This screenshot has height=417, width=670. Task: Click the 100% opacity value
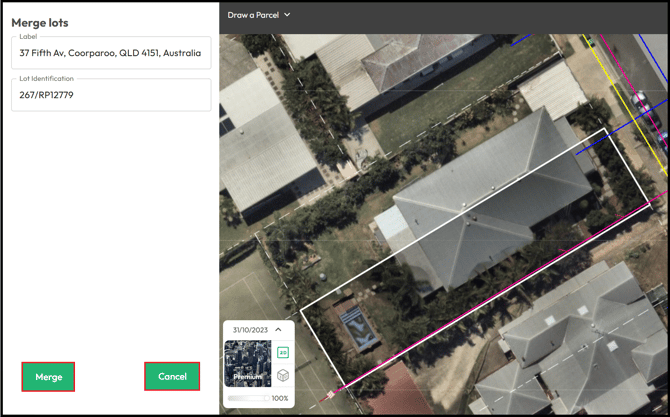(280, 398)
